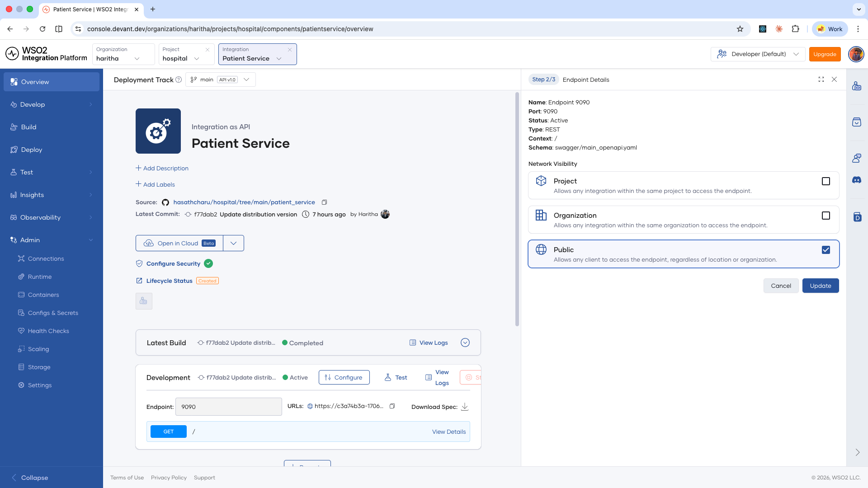Clear the Integration selection with its x
Viewport: 868px width, 488px height.
coord(290,50)
